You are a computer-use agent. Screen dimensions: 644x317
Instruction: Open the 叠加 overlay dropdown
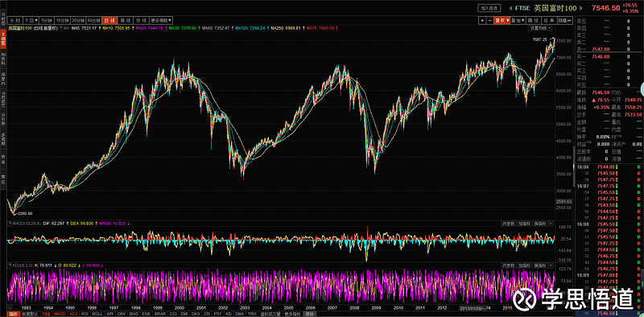[518, 21]
